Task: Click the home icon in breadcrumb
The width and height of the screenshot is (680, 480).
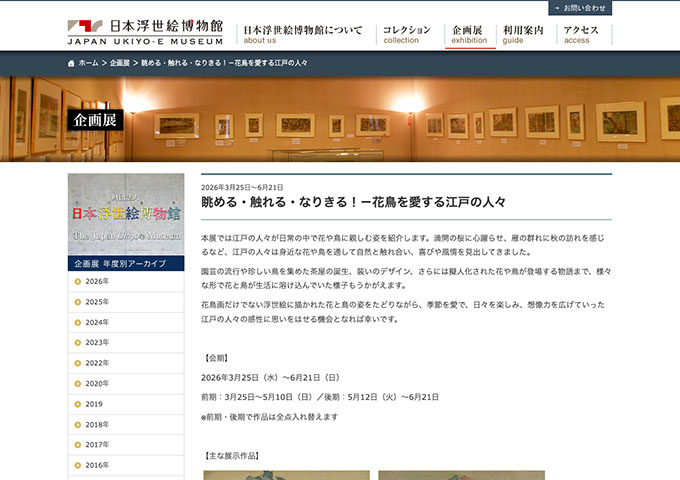Action: point(71,63)
